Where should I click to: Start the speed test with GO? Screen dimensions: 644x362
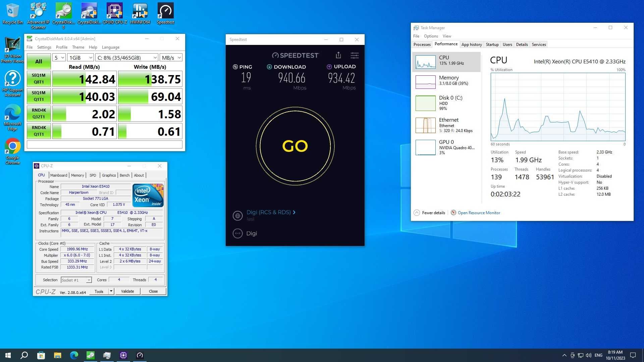tap(295, 146)
